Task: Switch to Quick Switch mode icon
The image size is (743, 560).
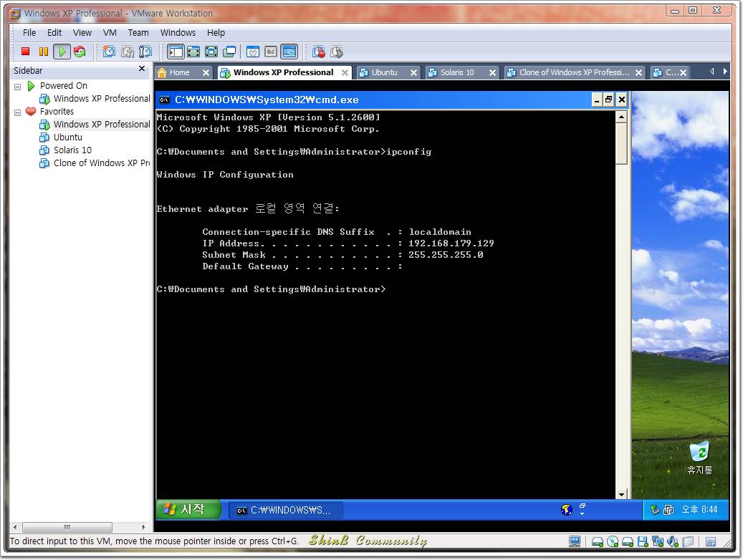Action: [193, 51]
